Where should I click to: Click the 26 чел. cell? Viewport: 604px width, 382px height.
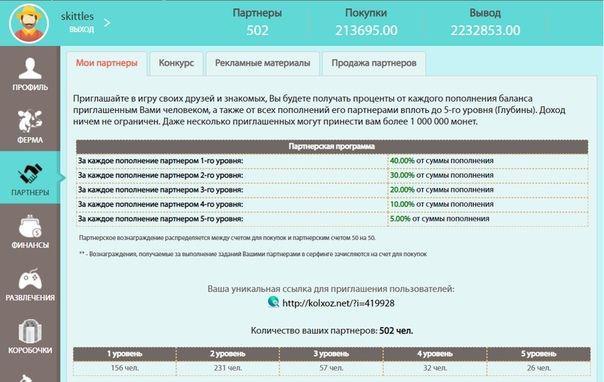pos(538,368)
